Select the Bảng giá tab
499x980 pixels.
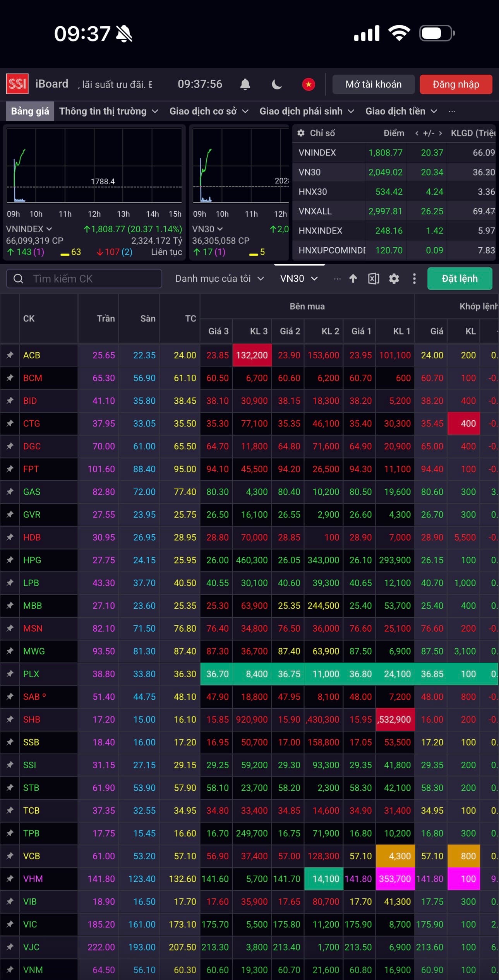click(x=30, y=111)
